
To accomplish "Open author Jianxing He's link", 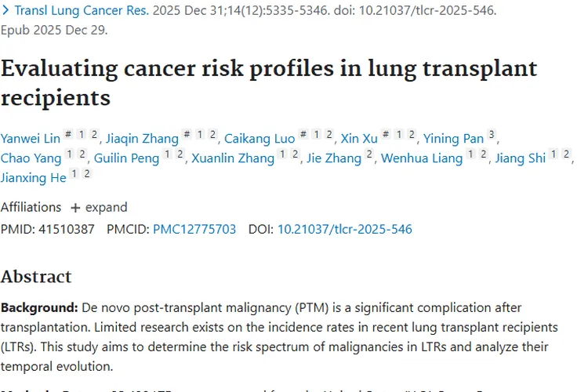I will [x=32, y=177].
